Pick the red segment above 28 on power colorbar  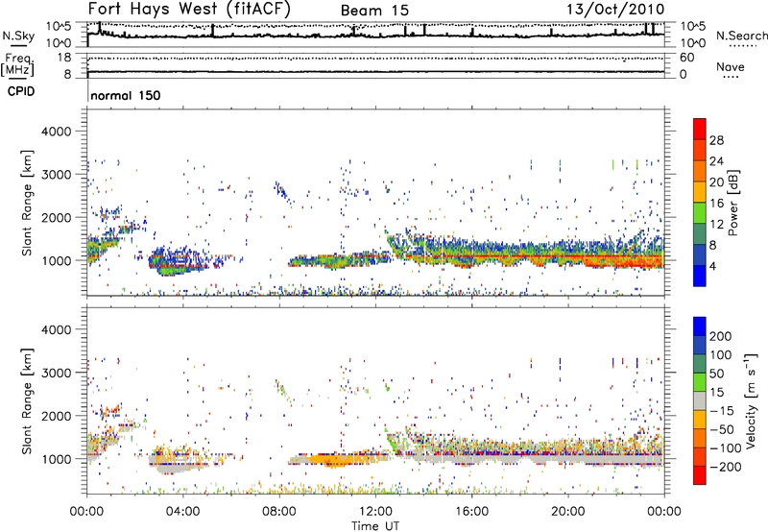click(700, 130)
